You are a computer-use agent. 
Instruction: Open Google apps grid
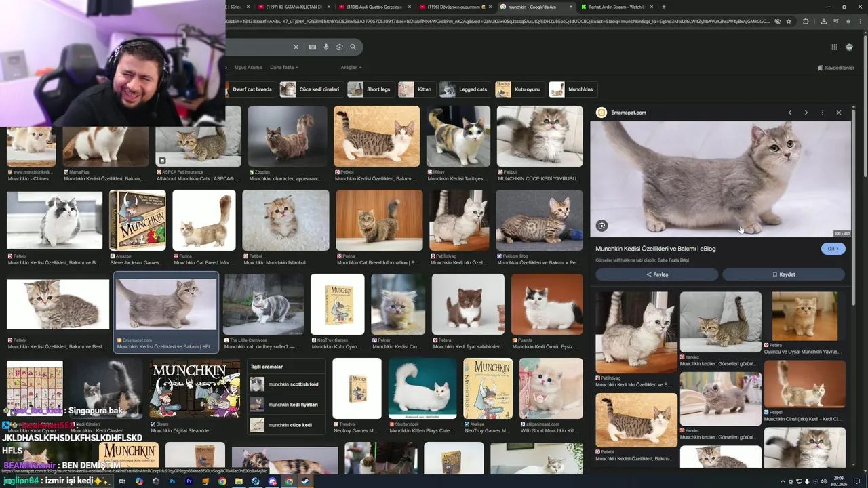(834, 47)
